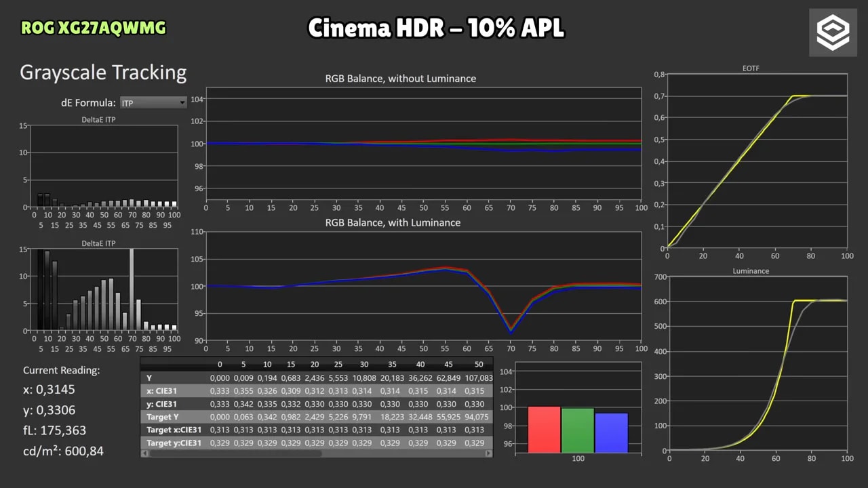
Task: Click the Target Y value '0,982' cell
Action: (x=291, y=417)
